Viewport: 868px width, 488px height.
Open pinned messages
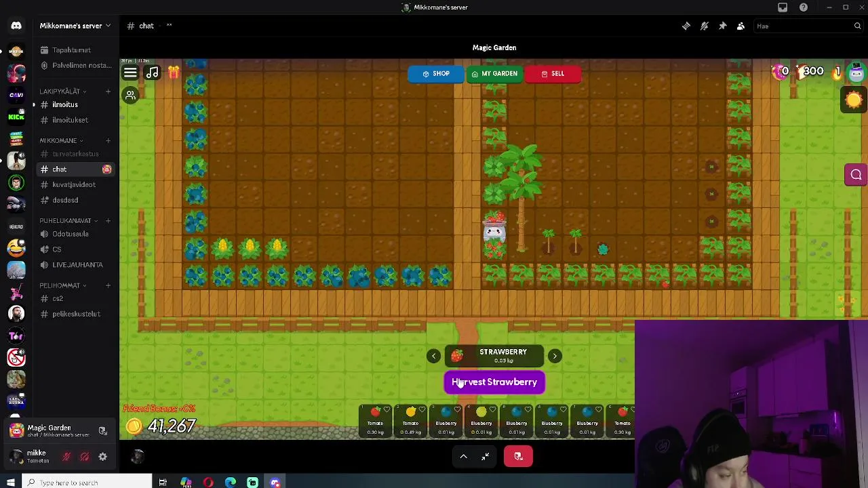point(723,26)
